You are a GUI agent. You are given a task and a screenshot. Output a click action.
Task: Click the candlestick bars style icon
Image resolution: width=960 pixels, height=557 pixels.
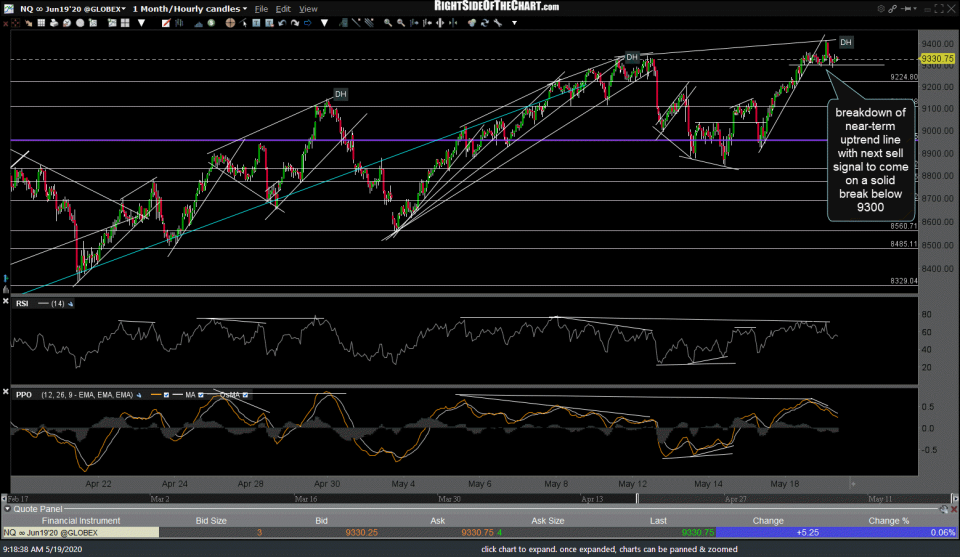pyautogui.click(x=179, y=23)
